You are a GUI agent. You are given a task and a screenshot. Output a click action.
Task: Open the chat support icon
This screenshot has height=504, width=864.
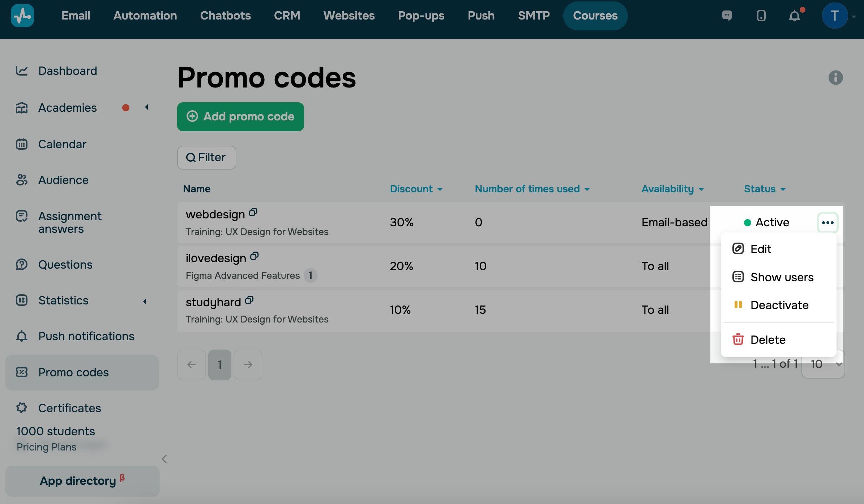(x=727, y=16)
